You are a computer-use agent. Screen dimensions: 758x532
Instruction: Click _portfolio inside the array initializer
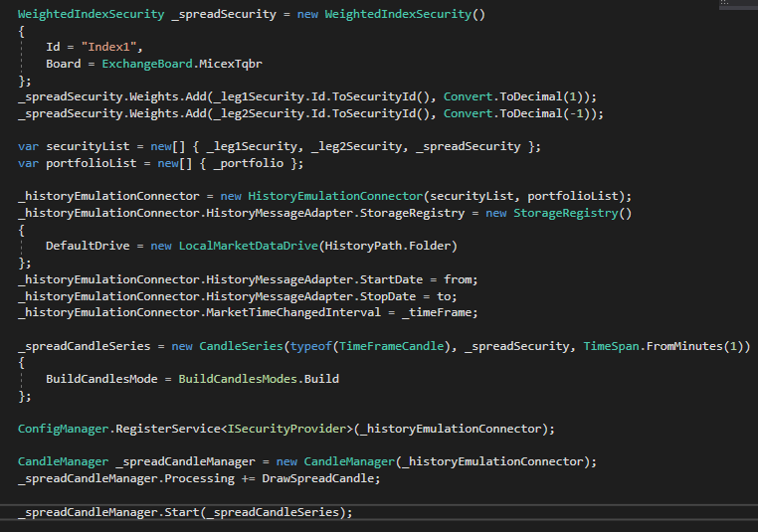248,163
